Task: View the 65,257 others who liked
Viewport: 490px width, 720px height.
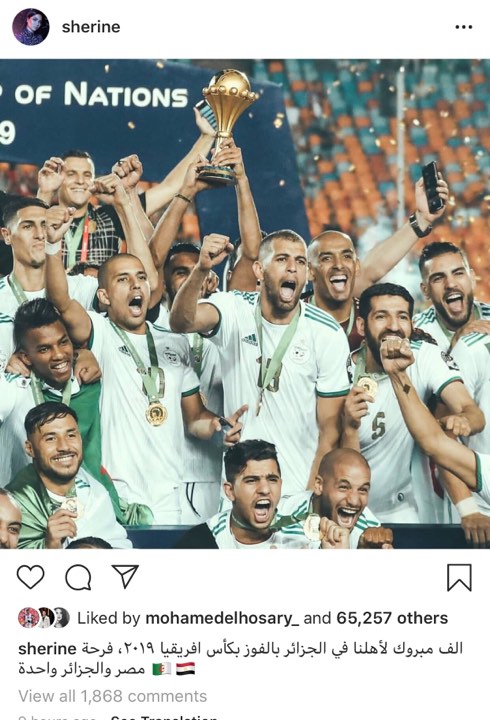Action: 392,618
